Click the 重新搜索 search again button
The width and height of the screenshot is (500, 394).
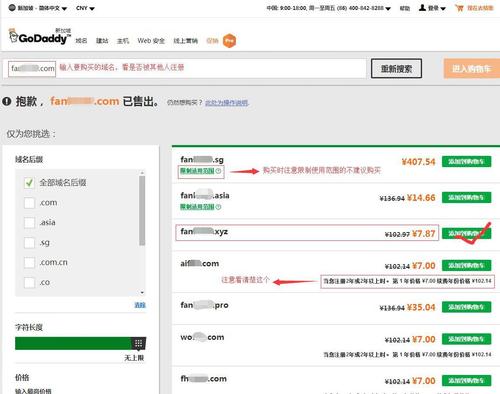(x=396, y=69)
